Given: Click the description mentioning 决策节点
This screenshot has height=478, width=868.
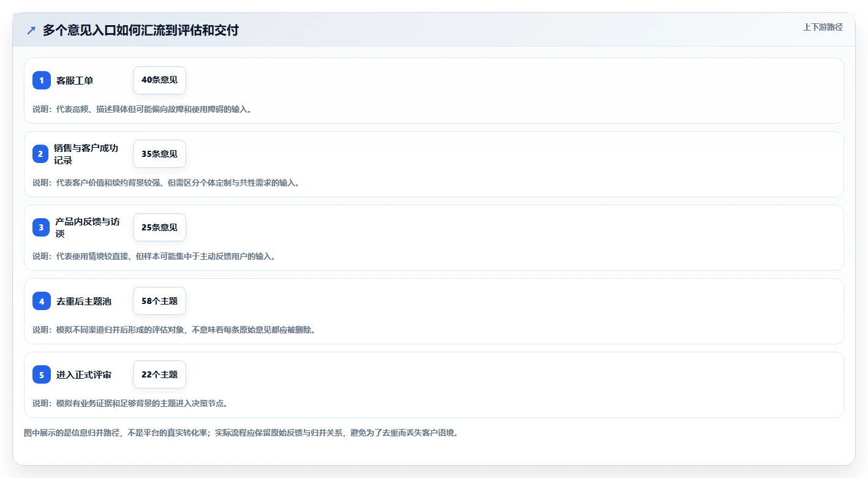Looking at the screenshot, I should click(130, 403).
